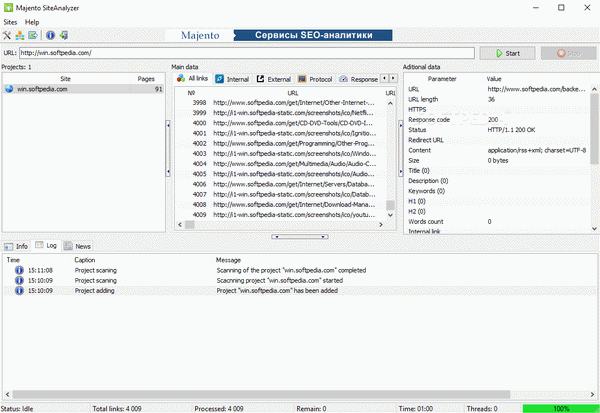Viewport: 600px width, 413px height.
Task: Click the disabled Stop button
Action: [569, 53]
